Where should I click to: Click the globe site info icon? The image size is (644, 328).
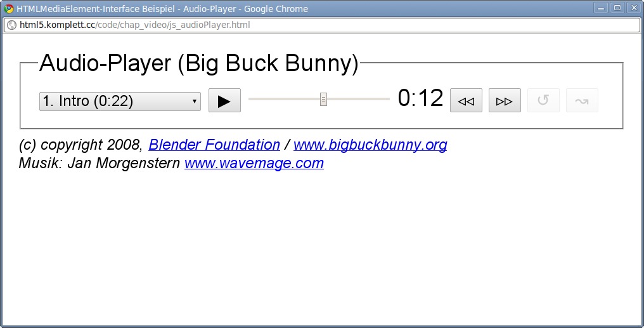coord(11,25)
